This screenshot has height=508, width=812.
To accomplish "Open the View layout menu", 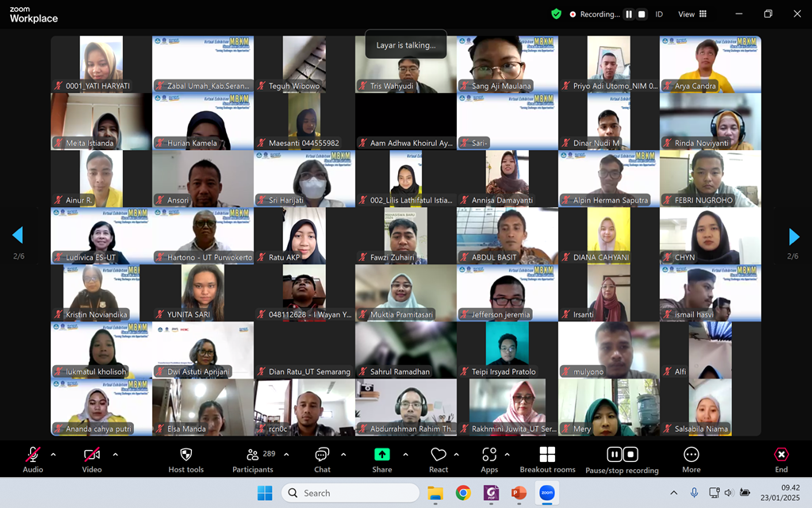I will click(x=692, y=14).
